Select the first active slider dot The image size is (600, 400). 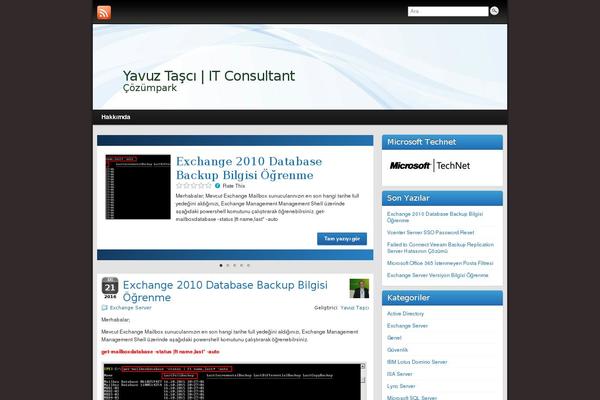coord(221,265)
